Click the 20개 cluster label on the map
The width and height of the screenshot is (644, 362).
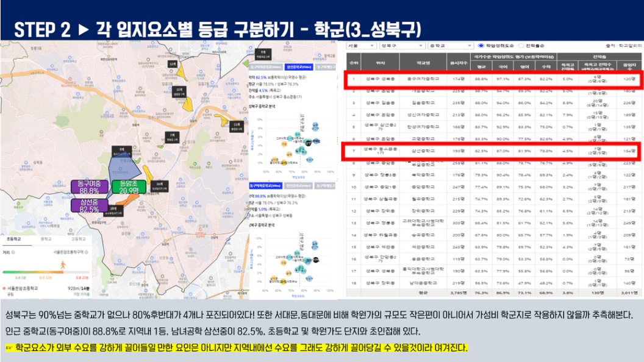159,186
